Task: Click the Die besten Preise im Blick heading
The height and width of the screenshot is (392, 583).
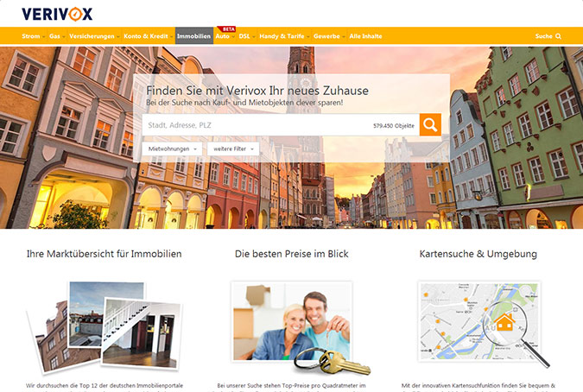Action: coord(292,254)
